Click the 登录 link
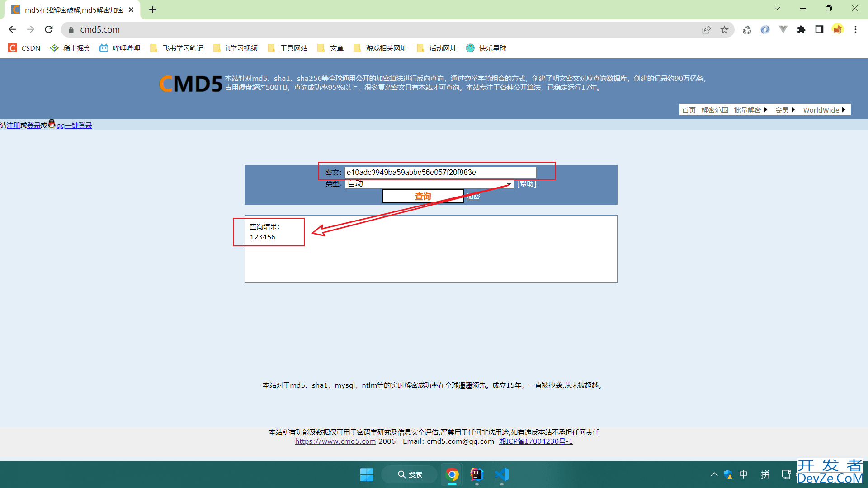868x488 pixels. [34, 126]
